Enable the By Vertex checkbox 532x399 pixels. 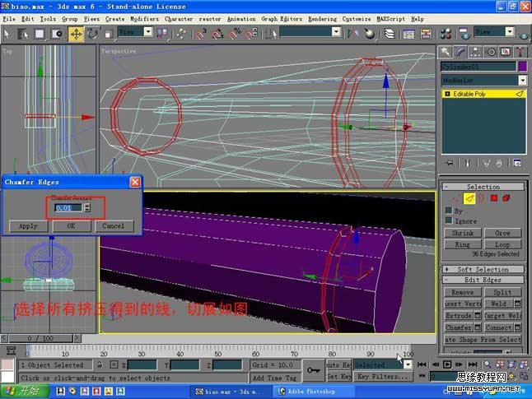coord(449,211)
